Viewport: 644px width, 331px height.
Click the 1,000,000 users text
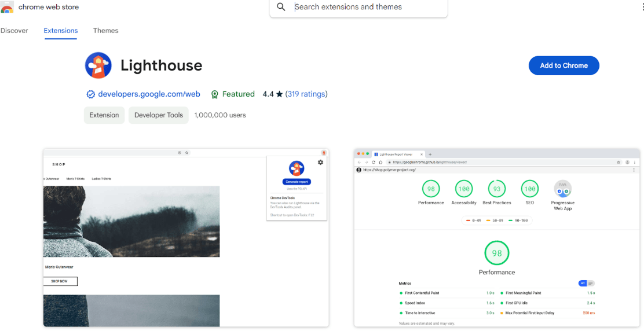pyautogui.click(x=220, y=115)
